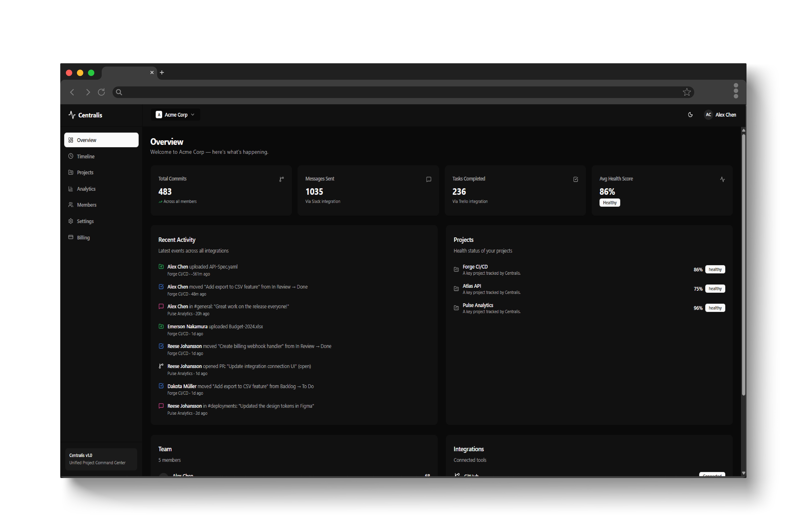Click the Integrations section heading

469,449
